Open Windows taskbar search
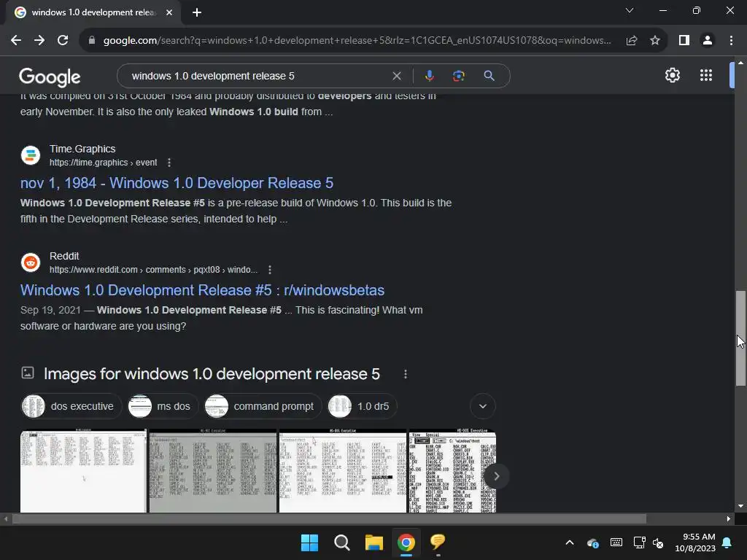The image size is (747, 560). [341, 542]
